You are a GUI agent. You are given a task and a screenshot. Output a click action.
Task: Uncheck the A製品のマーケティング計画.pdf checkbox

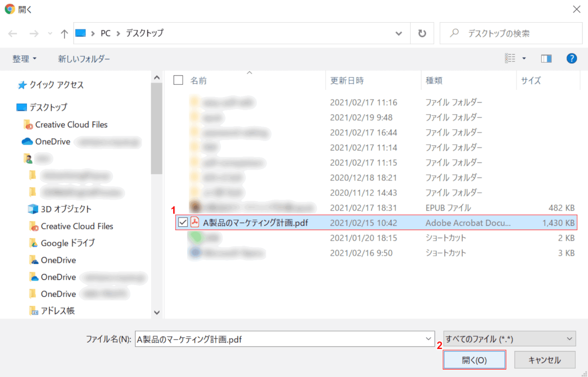tap(183, 223)
